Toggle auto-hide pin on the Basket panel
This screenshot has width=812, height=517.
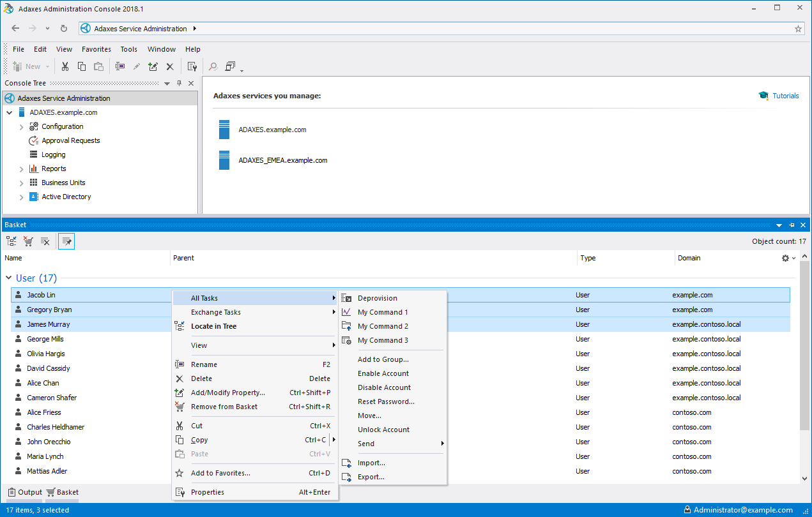pos(791,224)
